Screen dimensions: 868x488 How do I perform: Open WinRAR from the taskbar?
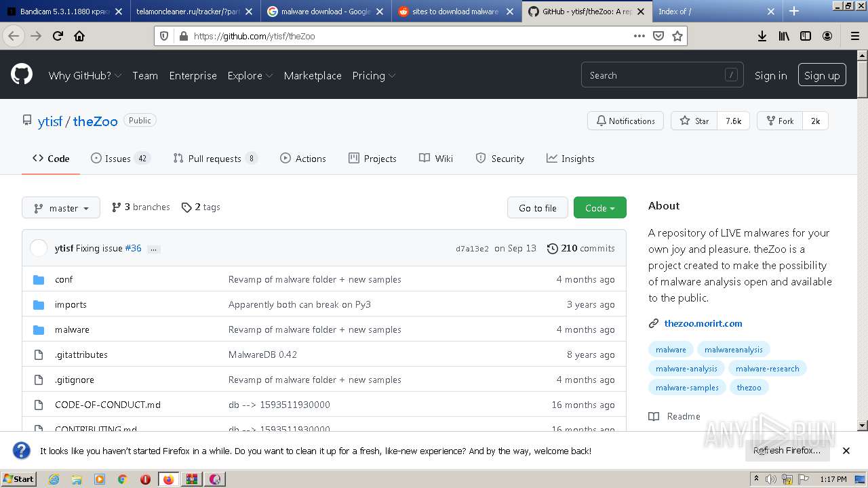click(x=192, y=479)
